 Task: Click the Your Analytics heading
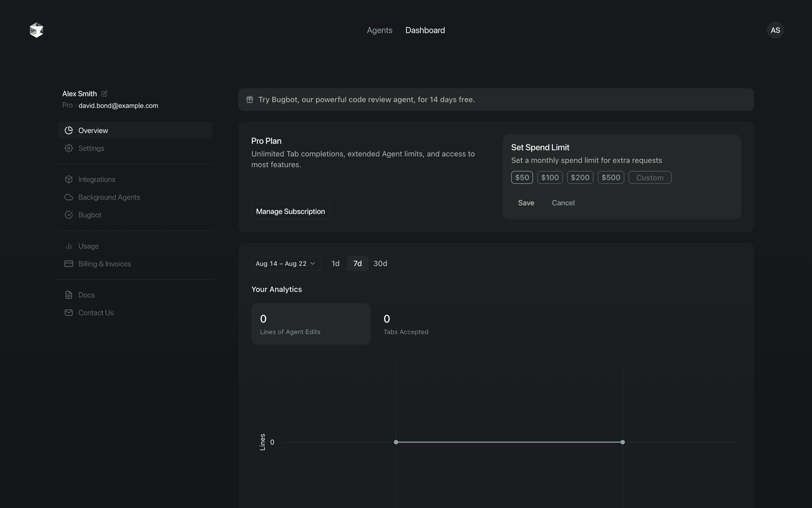(x=277, y=289)
